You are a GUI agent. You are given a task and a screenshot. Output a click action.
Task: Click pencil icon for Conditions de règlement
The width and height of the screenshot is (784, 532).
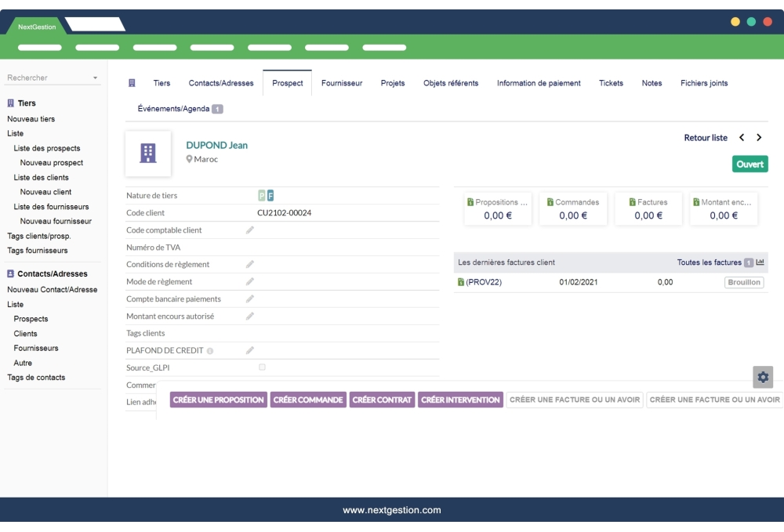point(250,265)
